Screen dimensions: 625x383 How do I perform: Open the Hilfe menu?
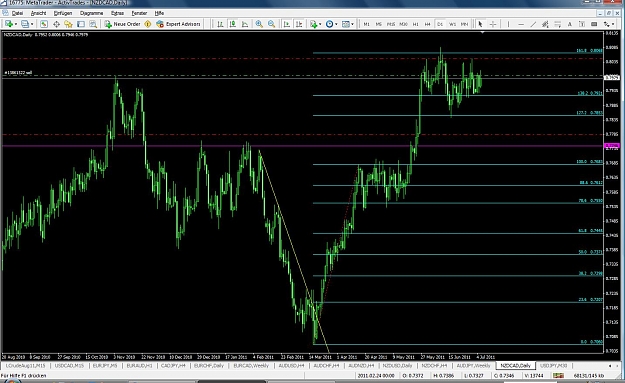coord(159,13)
